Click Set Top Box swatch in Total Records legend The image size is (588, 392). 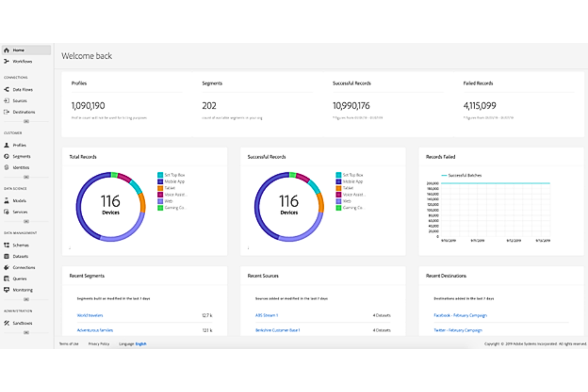pyautogui.click(x=160, y=175)
